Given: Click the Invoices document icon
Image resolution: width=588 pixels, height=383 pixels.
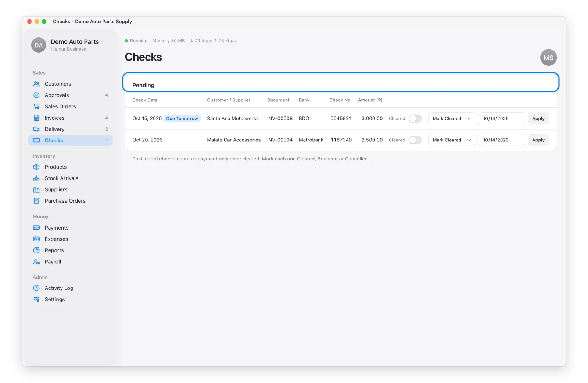Looking at the screenshot, I should point(36,118).
